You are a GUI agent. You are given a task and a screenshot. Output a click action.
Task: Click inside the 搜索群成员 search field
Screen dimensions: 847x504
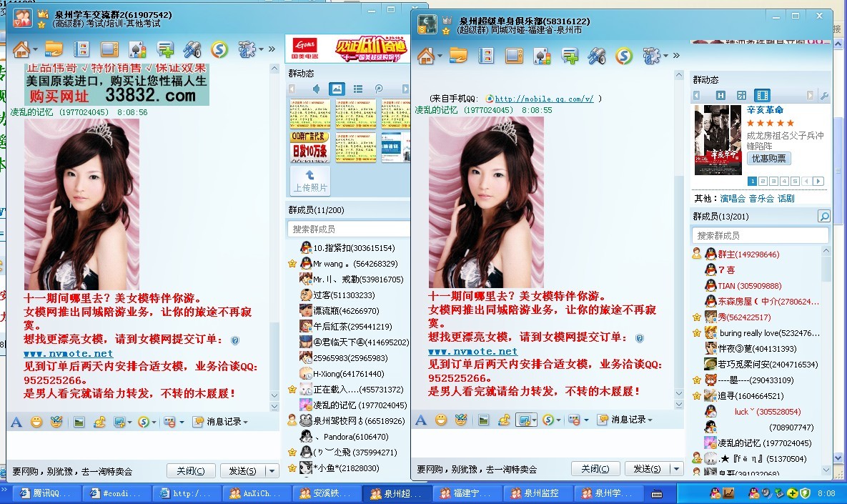(x=758, y=234)
